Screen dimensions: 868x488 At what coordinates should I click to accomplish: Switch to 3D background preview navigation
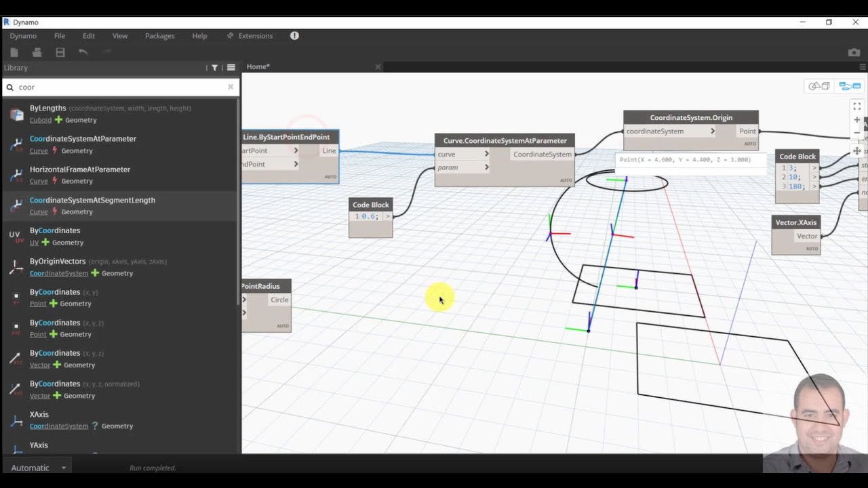tap(818, 86)
